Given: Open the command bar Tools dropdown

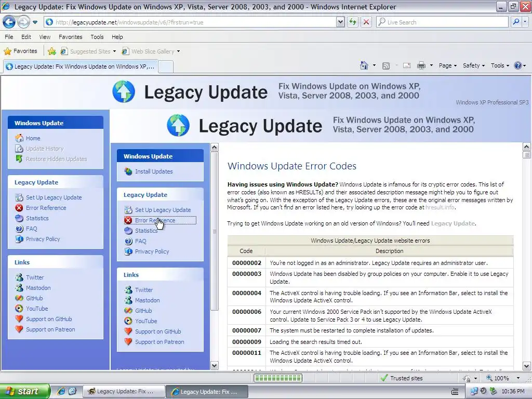Looking at the screenshot, I should coord(500,65).
